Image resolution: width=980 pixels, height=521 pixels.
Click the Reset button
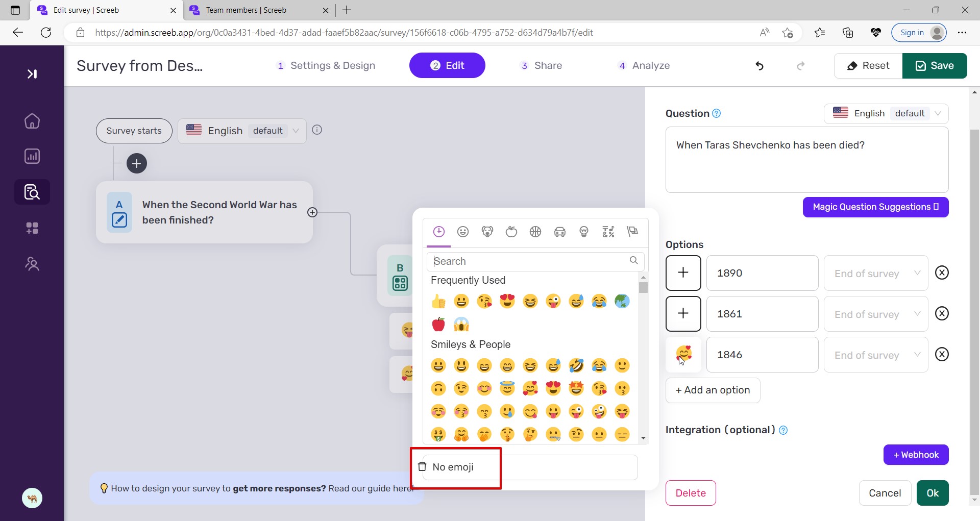click(868, 66)
